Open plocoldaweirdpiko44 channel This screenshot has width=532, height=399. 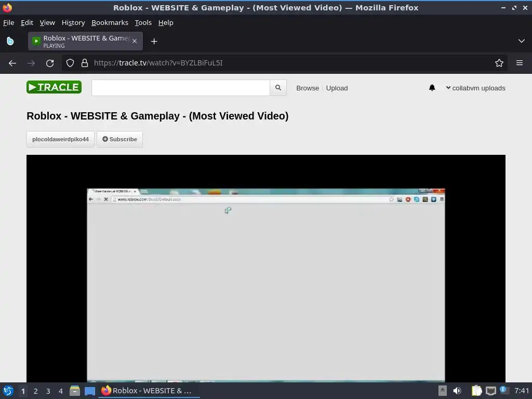(x=60, y=139)
